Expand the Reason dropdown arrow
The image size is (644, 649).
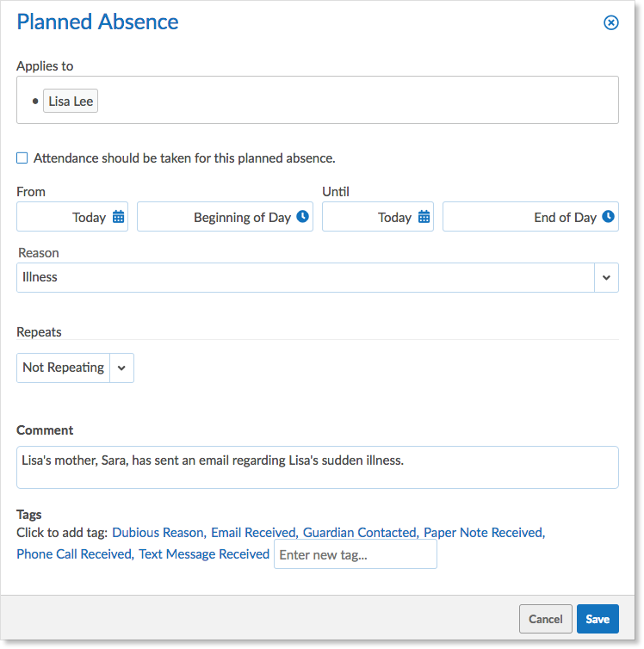(x=606, y=277)
